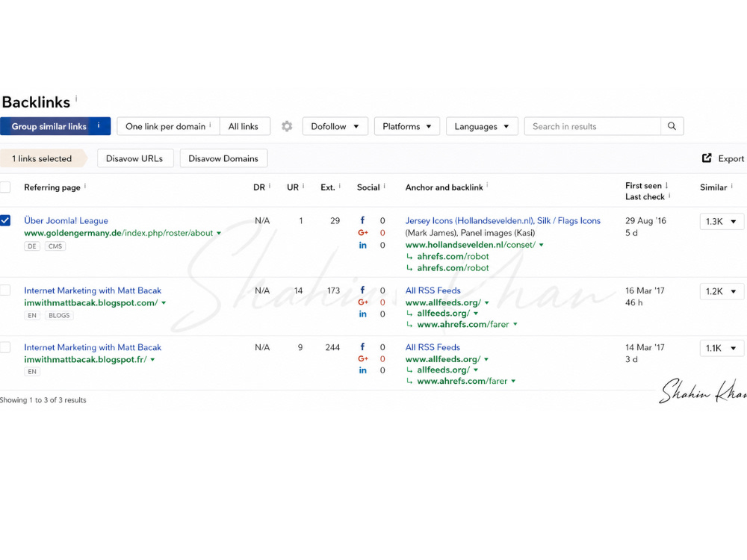Click the '1 links selected' label
Viewport: 747px width, 560px height.
(42, 158)
